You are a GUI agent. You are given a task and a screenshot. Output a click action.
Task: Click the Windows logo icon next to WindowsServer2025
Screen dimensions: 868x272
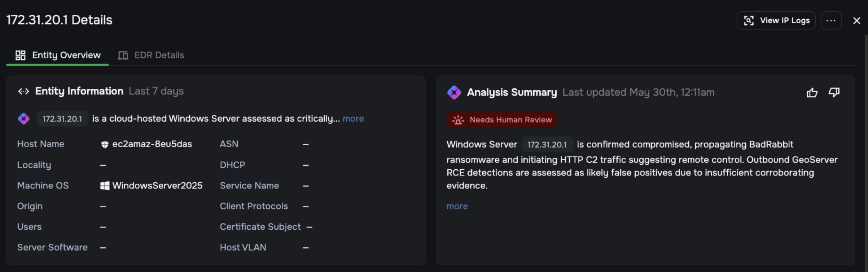104,186
